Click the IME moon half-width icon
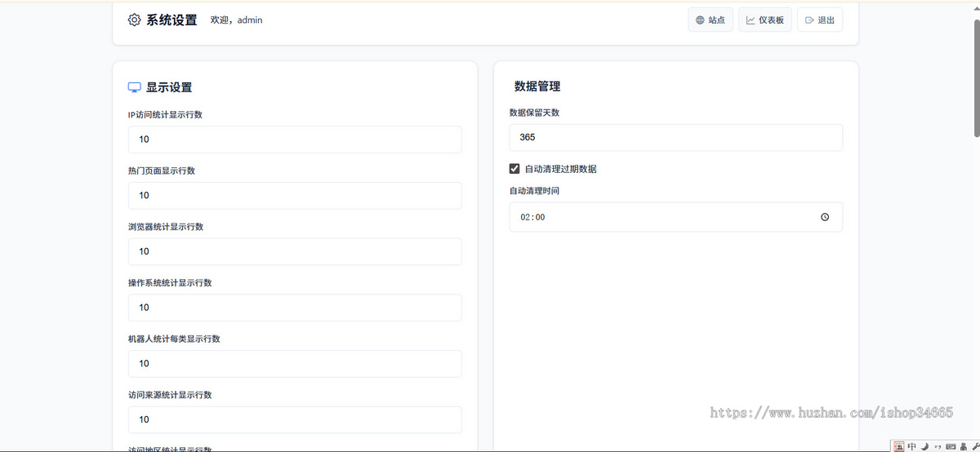Image resolution: width=980 pixels, height=452 pixels. (925, 446)
